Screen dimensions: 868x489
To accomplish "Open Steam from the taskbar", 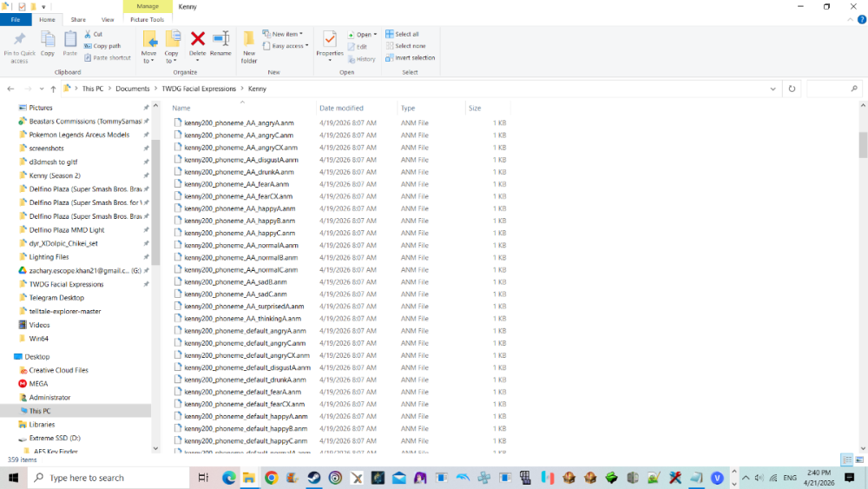I will [314, 478].
